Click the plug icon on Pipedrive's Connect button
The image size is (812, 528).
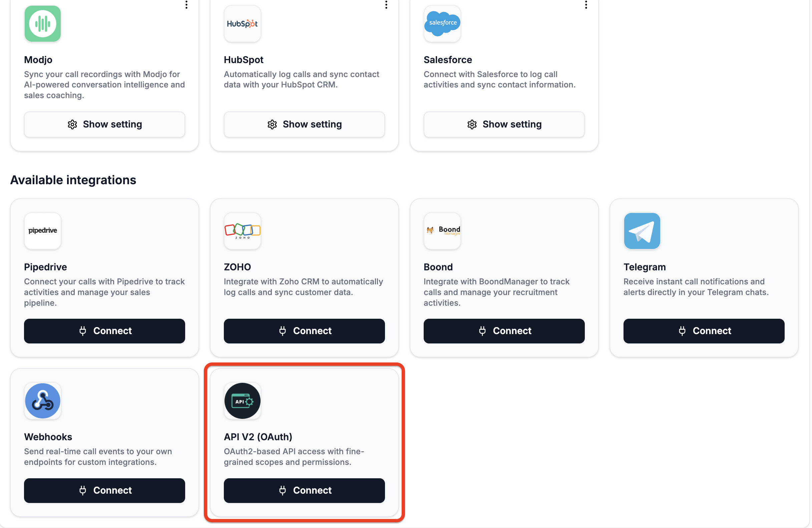coord(83,331)
